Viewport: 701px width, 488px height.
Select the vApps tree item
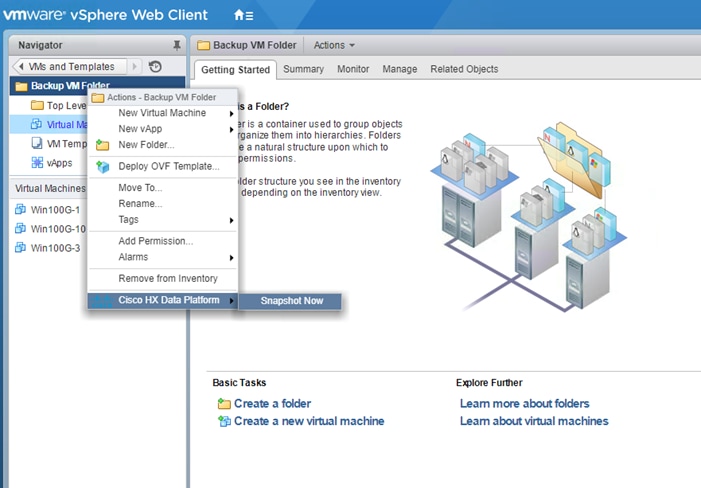49,163
